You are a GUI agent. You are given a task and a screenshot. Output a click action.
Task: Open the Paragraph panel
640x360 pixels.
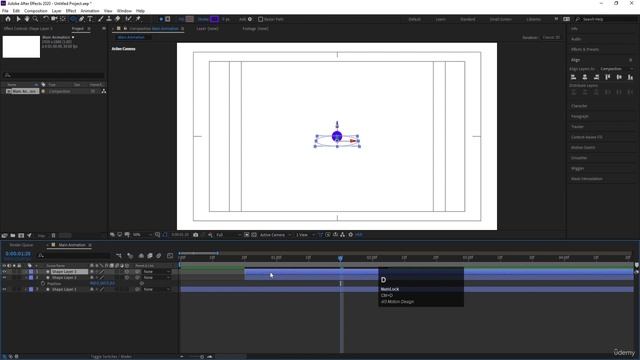(x=580, y=116)
